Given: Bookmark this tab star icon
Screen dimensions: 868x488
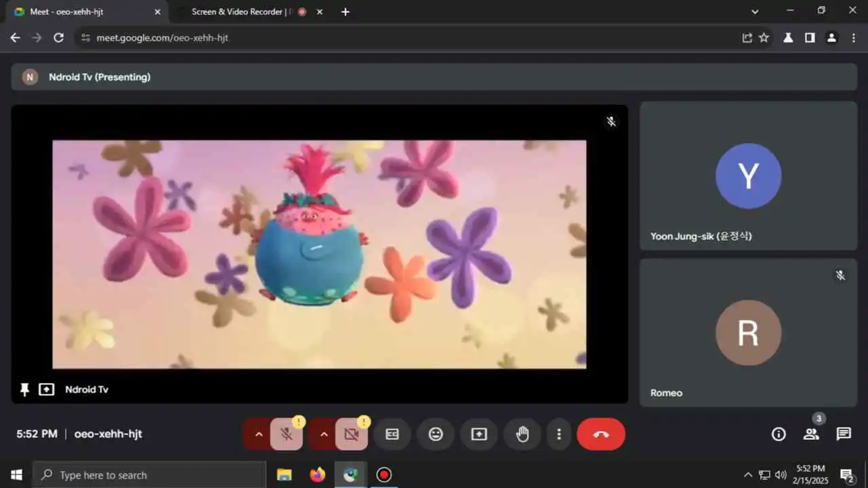Looking at the screenshot, I should pyautogui.click(x=764, y=38).
